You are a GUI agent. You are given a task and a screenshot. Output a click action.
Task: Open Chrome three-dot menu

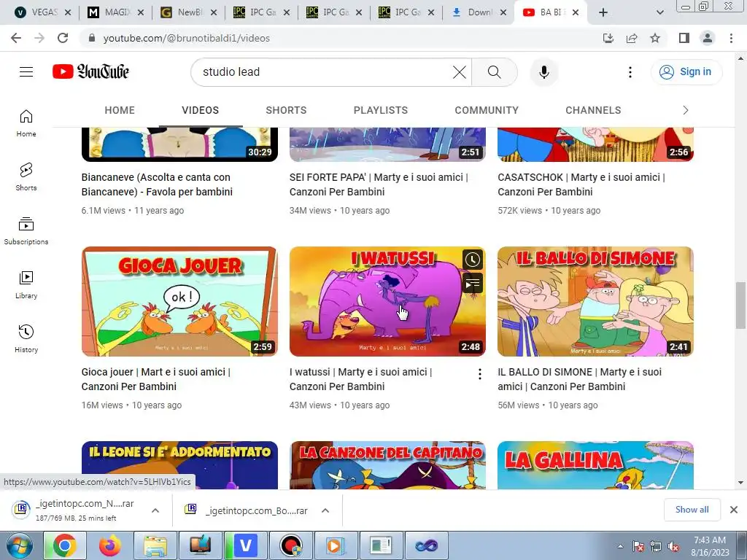click(x=731, y=38)
